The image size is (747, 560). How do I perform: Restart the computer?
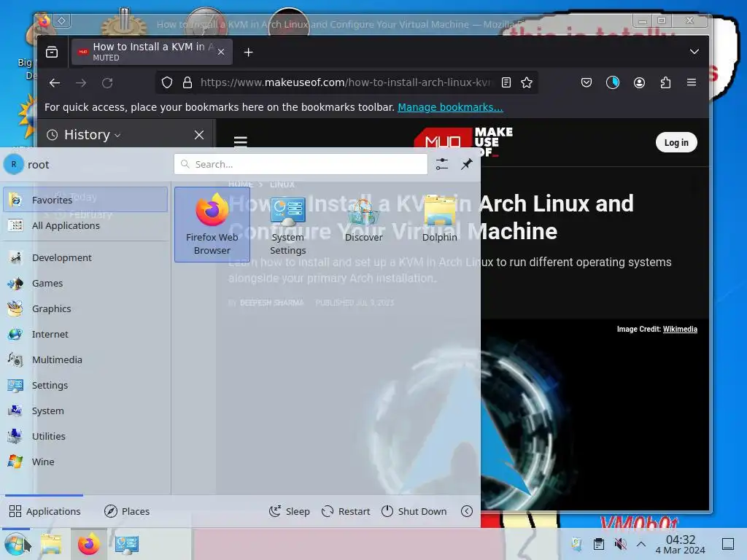click(x=346, y=511)
